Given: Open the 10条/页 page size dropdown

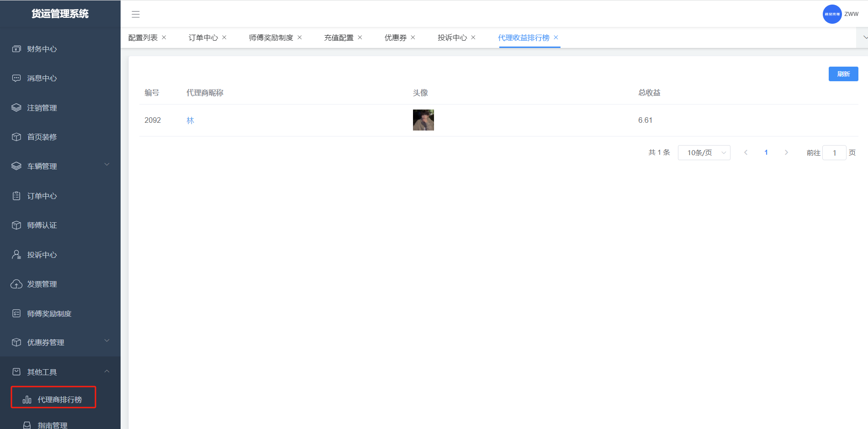Looking at the screenshot, I should (x=704, y=152).
